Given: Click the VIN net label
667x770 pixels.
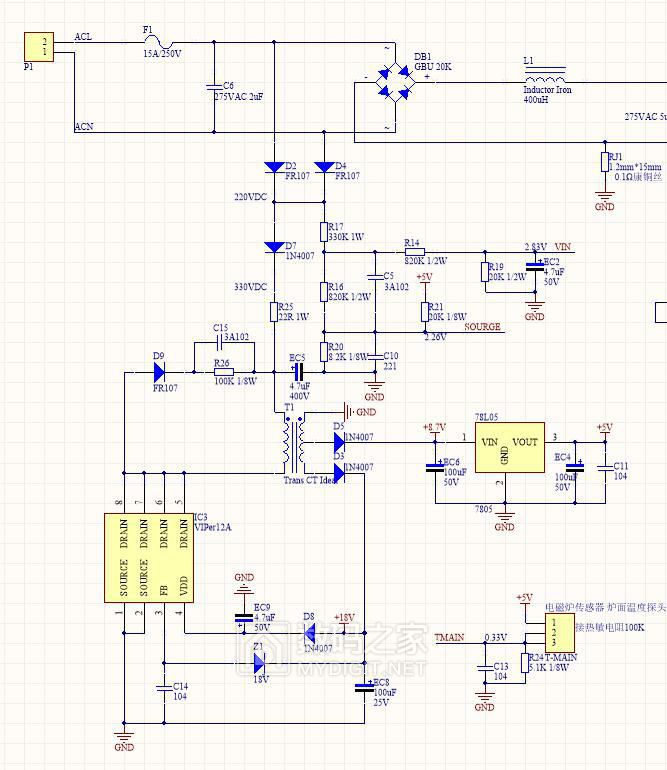Looking at the screenshot, I should pyautogui.click(x=563, y=246).
